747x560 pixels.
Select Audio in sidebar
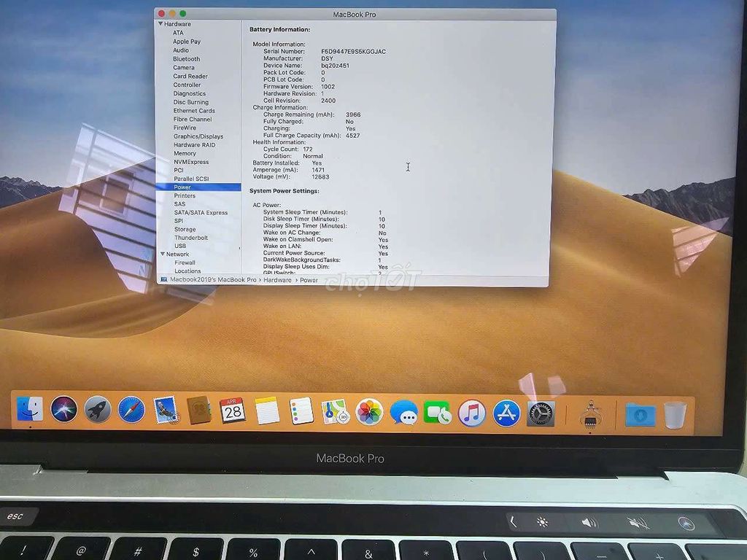pyautogui.click(x=181, y=50)
